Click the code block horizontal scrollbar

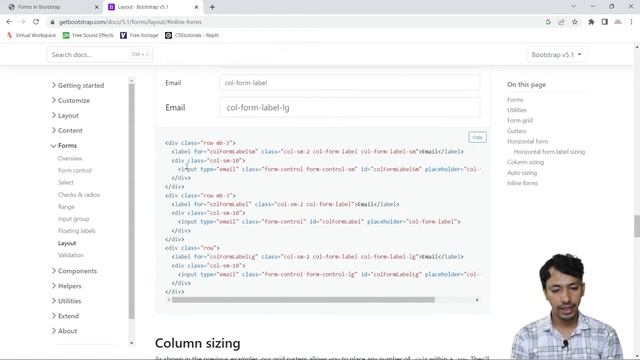(303, 300)
